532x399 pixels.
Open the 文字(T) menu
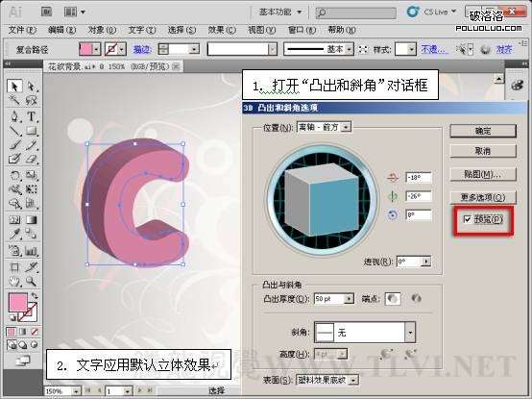click(x=142, y=30)
